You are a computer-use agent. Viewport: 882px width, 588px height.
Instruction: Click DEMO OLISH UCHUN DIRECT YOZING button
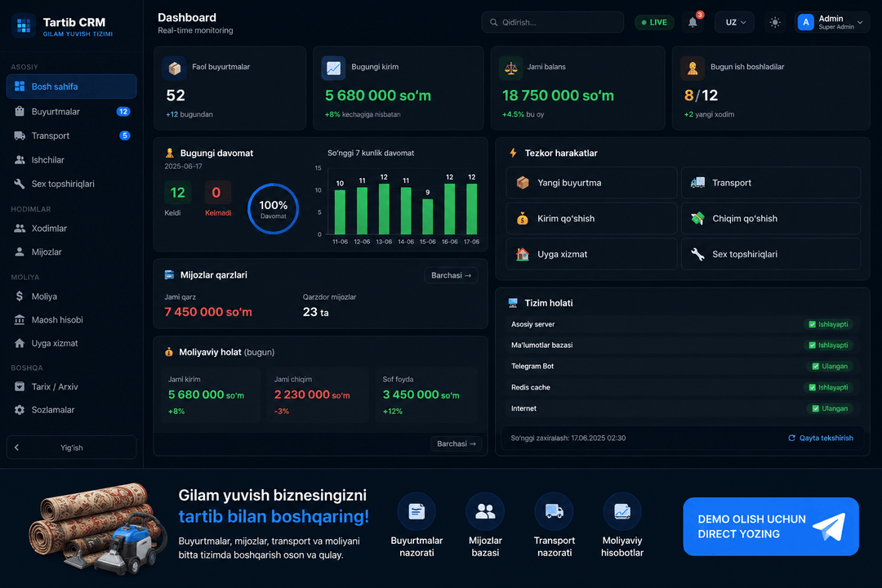click(771, 527)
